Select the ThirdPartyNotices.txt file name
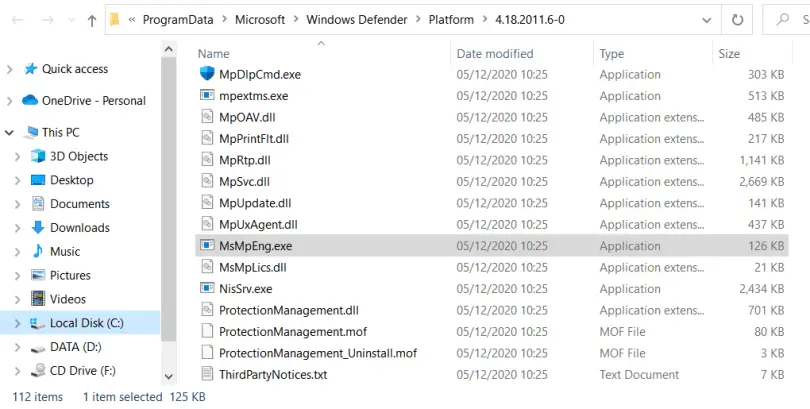 [273, 374]
